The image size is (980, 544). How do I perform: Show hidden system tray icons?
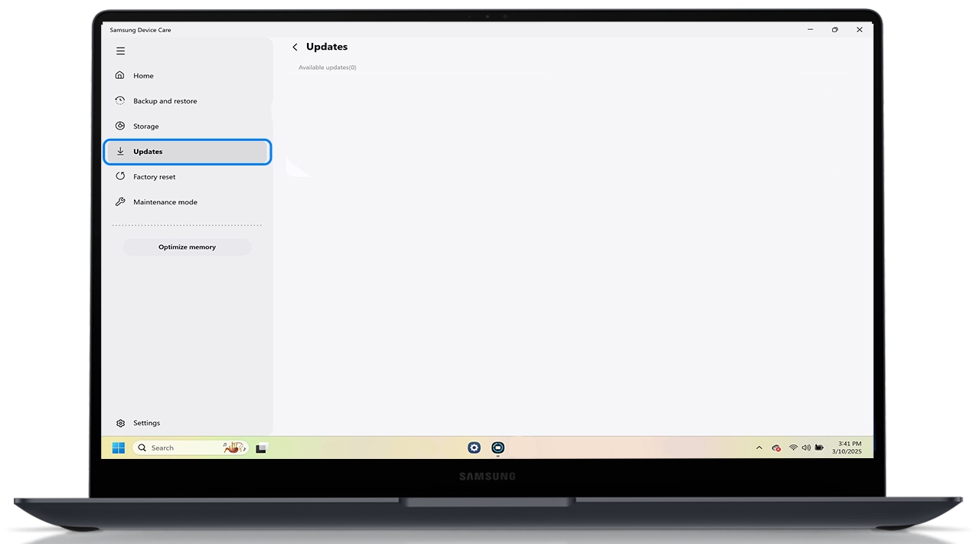[x=759, y=448]
